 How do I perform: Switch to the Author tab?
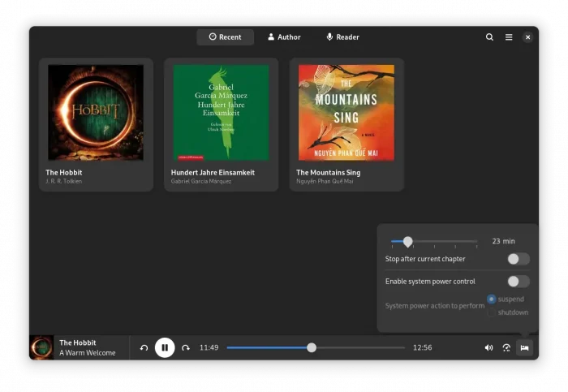pyautogui.click(x=284, y=37)
